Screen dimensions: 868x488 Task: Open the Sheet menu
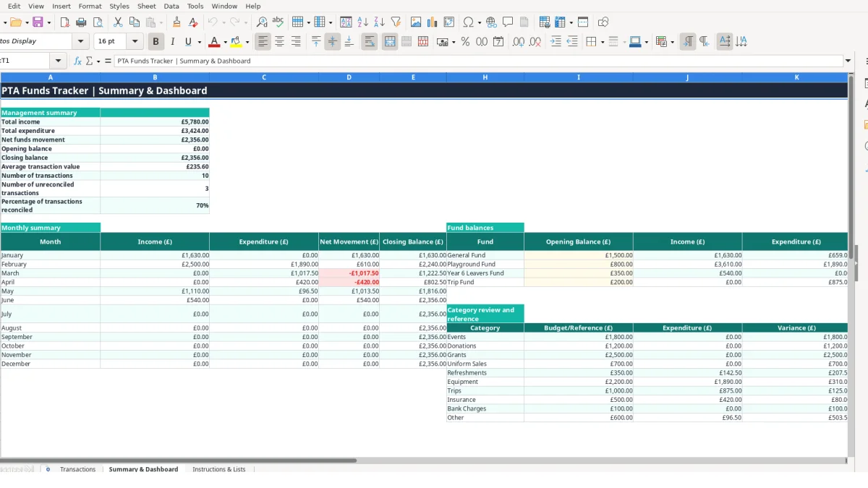click(147, 6)
